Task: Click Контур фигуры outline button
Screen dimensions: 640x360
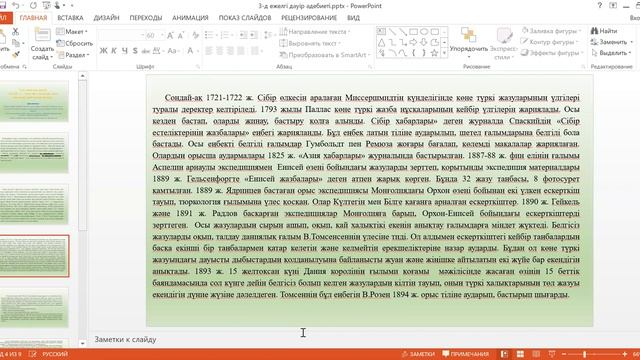Action: tap(550, 42)
